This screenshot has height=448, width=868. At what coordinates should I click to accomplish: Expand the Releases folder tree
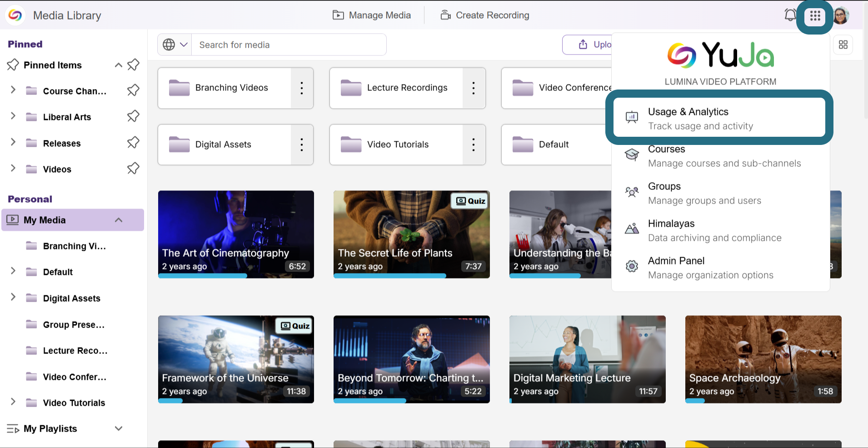point(13,142)
